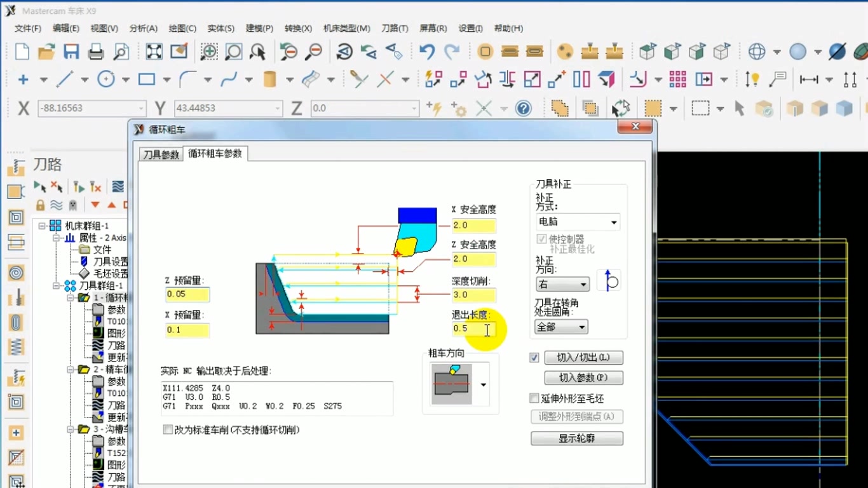868x488 pixels.
Task: Click the 深度切削 input field
Action: 473,295
